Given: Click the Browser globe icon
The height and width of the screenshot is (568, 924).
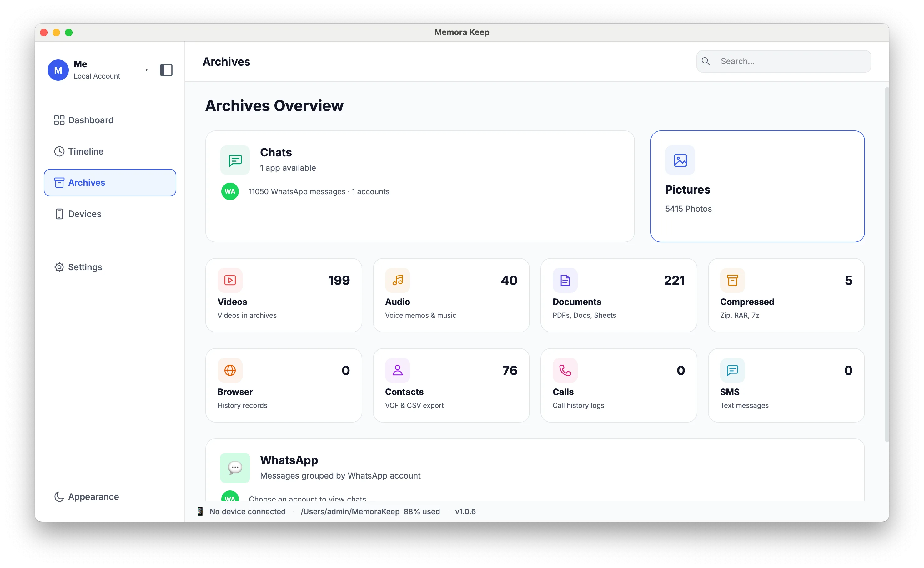Looking at the screenshot, I should [230, 370].
